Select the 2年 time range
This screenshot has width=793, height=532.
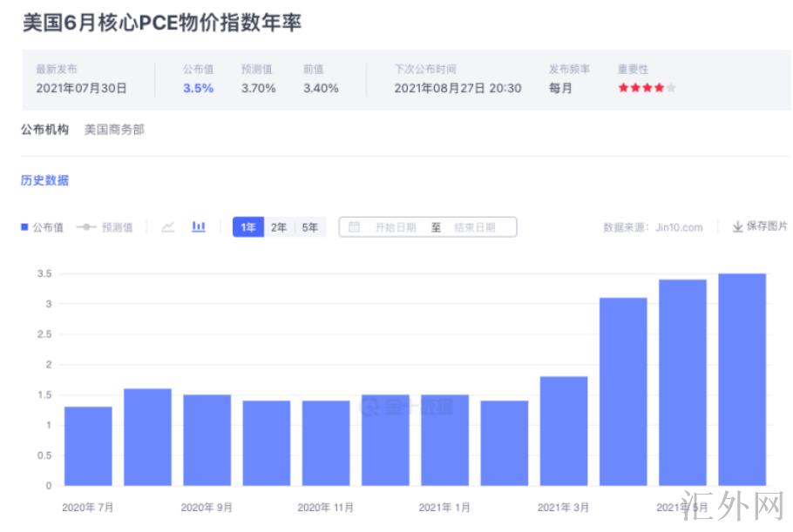(279, 227)
